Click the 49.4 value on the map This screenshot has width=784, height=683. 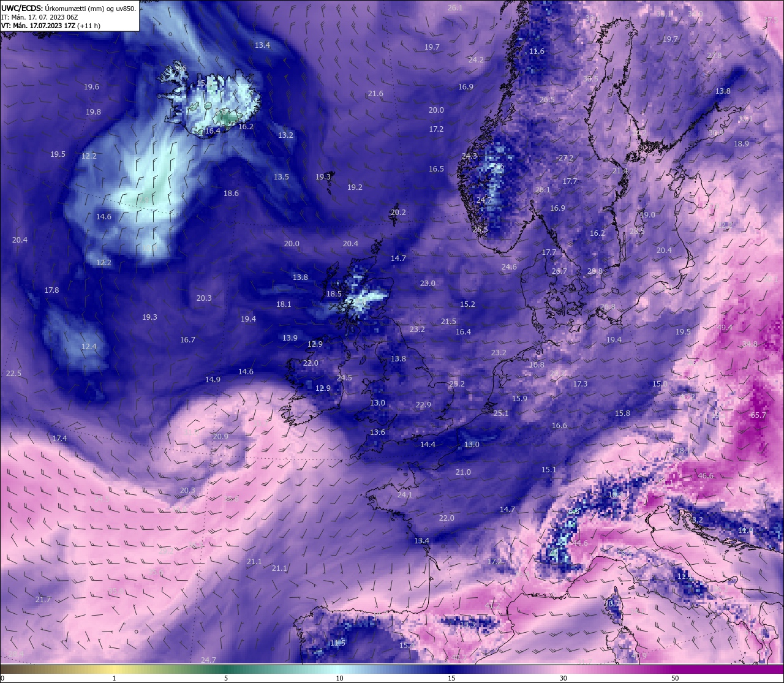tap(725, 328)
